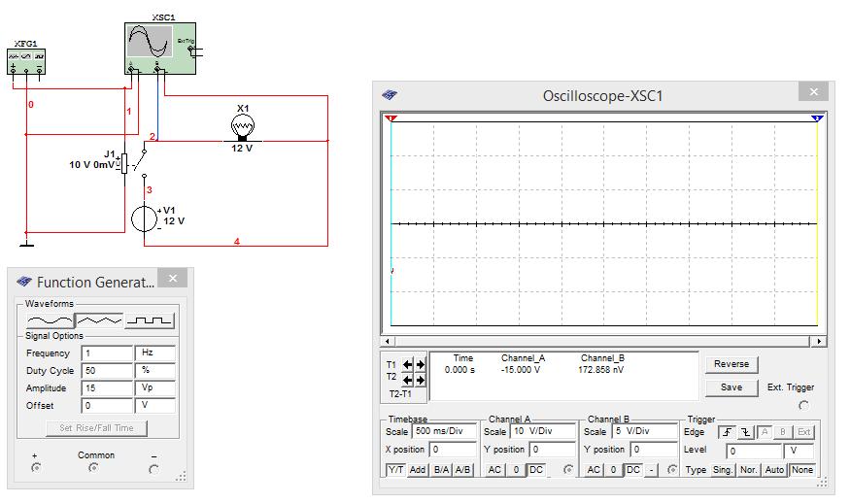
Task: Move cursor T1 right with the arrow
Action: click(420, 365)
